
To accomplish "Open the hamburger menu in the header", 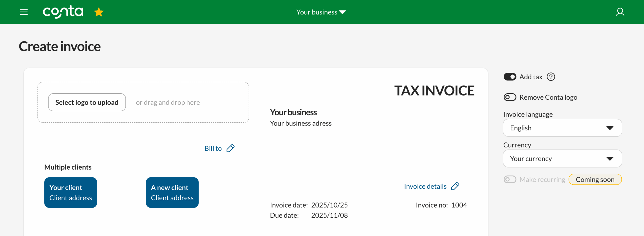I will pyautogui.click(x=24, y=12).
